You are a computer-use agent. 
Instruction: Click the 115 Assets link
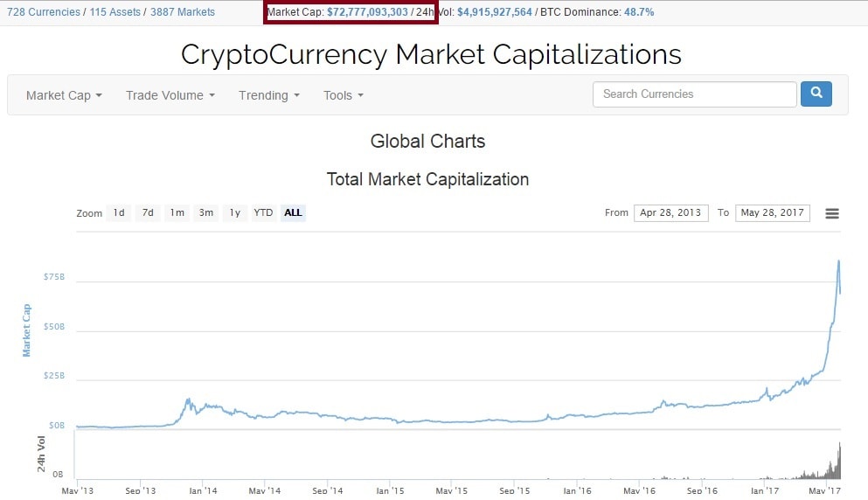click(115, 12)
